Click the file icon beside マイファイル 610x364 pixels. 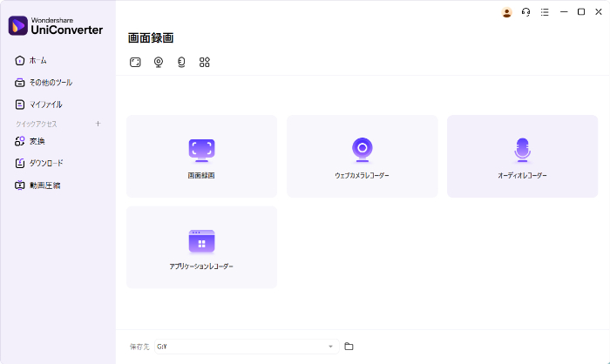(x=19, y=104)
